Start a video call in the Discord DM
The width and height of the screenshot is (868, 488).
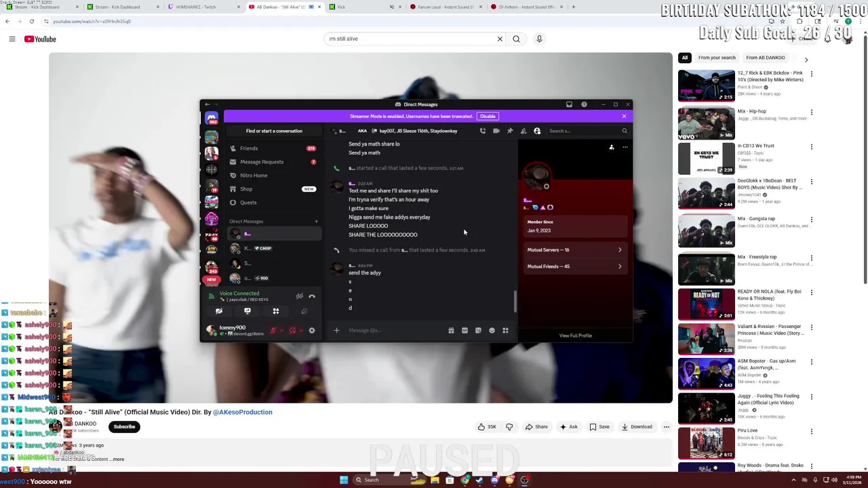pyautogui.click(x=496, y=131)
